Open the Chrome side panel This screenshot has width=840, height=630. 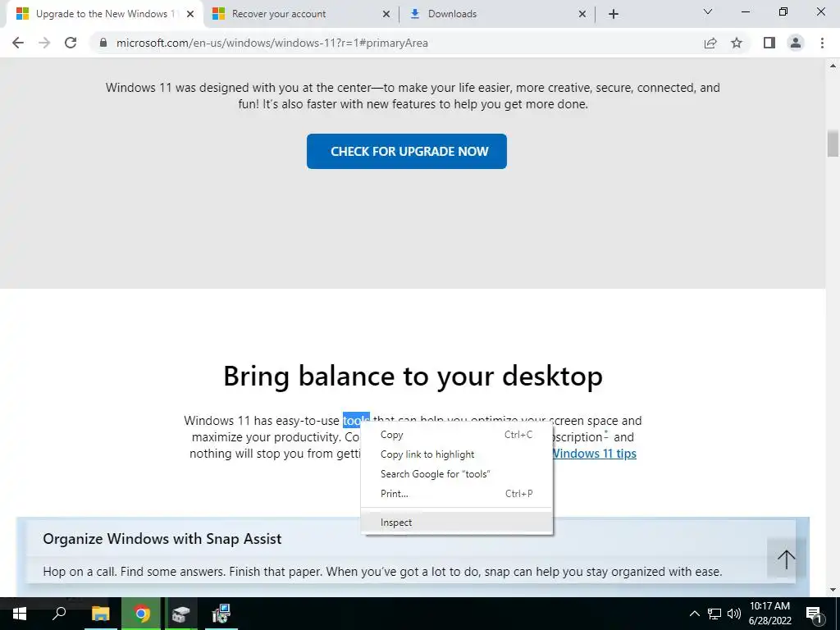click(769, 43)
